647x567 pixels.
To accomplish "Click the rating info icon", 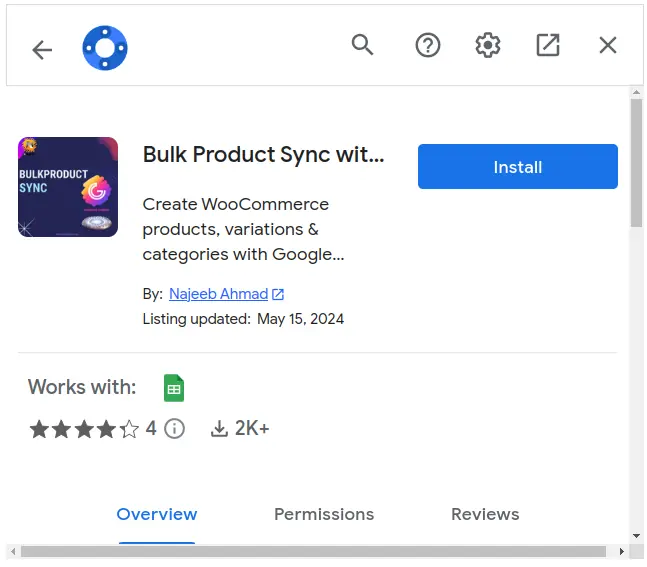I will click(175, 428).
